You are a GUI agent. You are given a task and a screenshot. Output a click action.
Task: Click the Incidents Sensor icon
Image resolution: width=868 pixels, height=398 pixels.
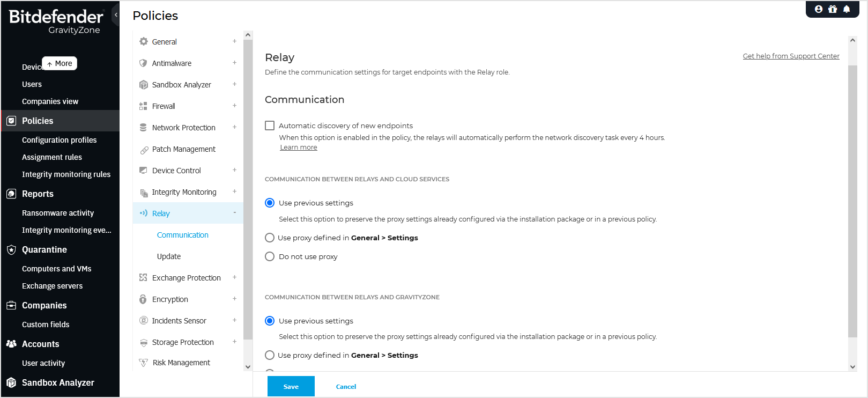click(x=143, y=320)
